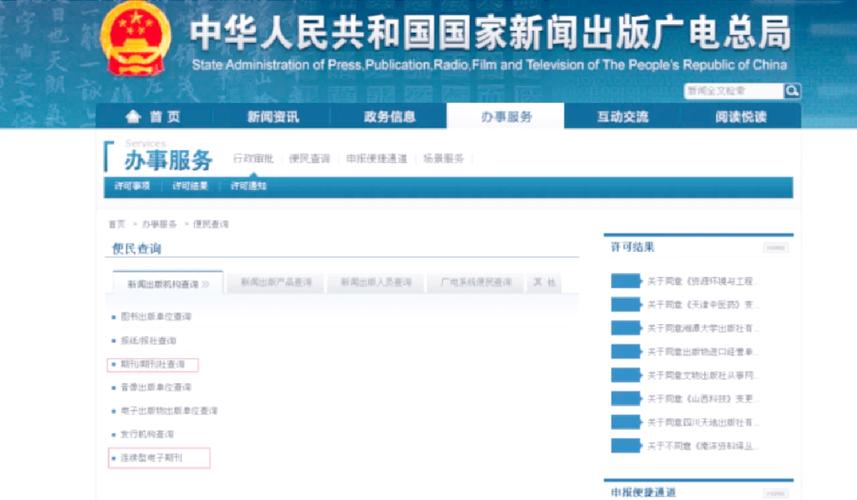Click the 首页 breadcrumb link
The height and width of the screenshot is (500, 857).
(116, 224)
